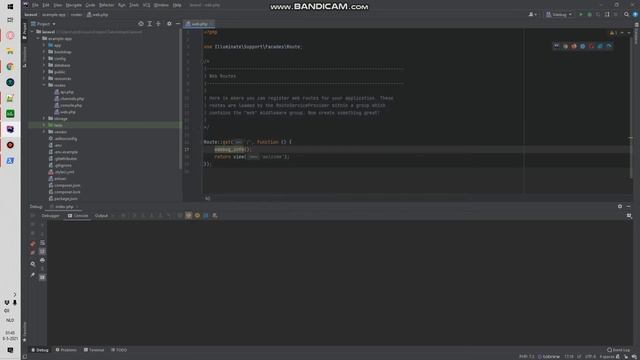Click the Windows Start button
640x360 pixels.
point(10,7)
